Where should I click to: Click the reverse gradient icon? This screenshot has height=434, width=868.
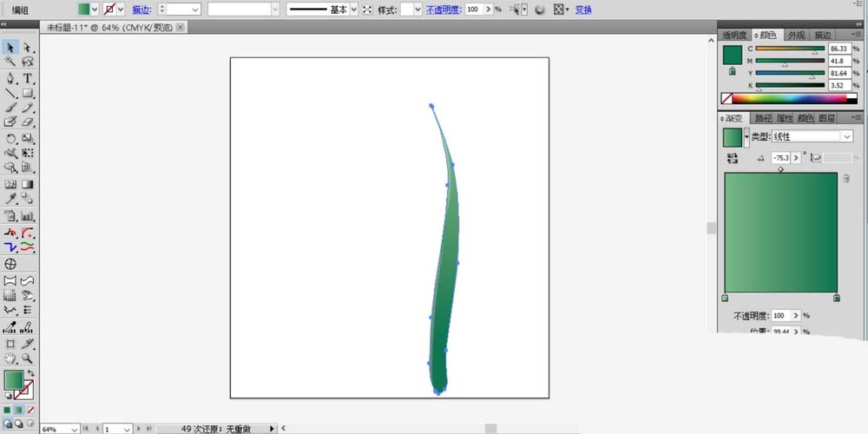(733, 158)
